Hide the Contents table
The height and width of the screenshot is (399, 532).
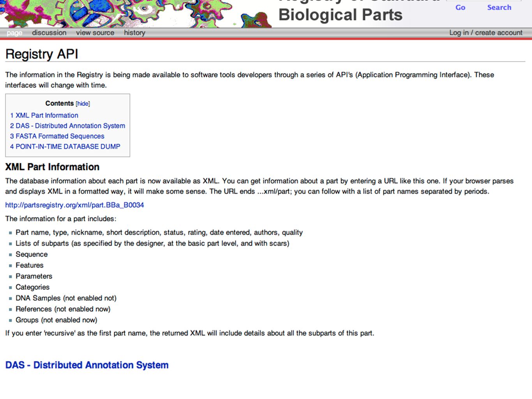click(x=83, y=104)
